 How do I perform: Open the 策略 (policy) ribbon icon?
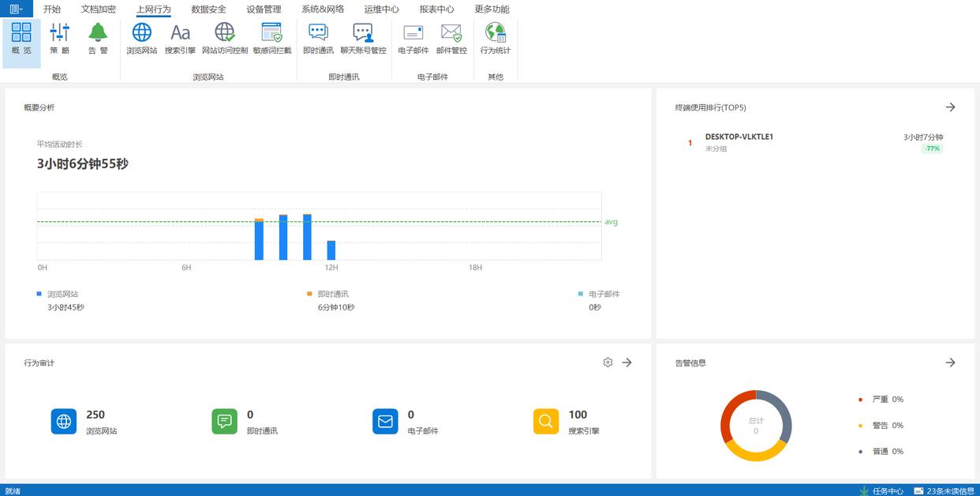60,38
